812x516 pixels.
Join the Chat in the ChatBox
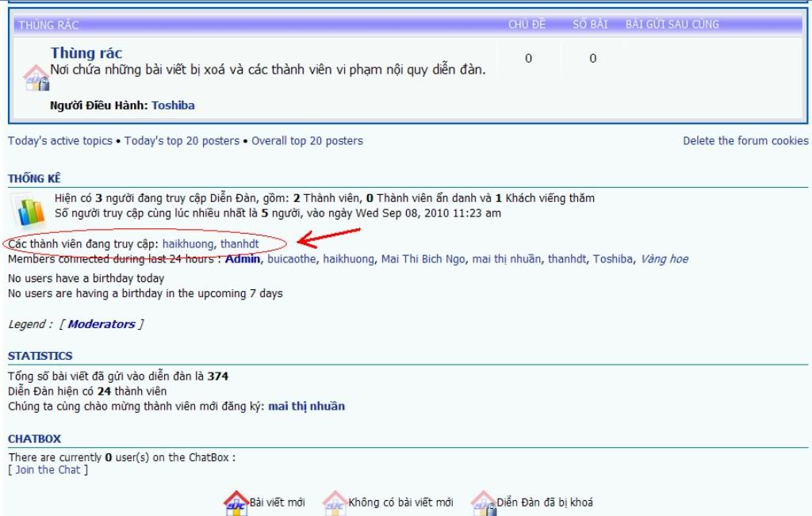tap(48, 470)
